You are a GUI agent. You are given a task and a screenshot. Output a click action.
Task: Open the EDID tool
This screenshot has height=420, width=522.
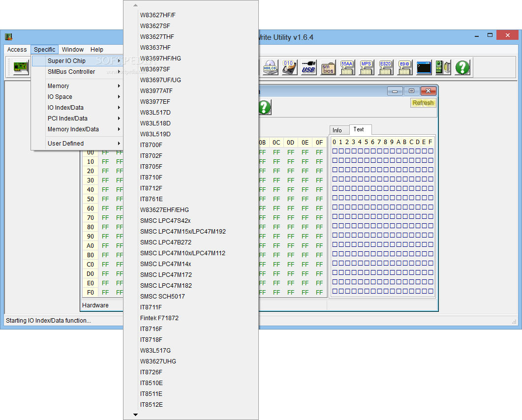click(x=405, y=67)
